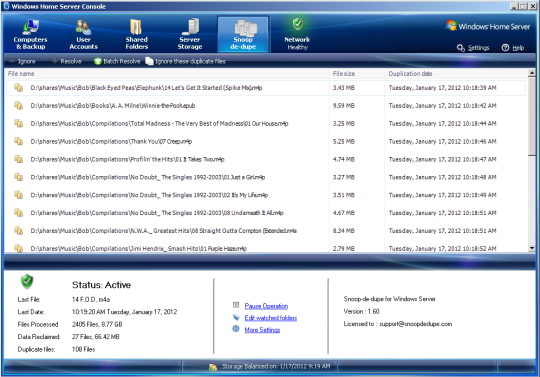The image size is (540, 377).
Task: Open the Network Healthy status tab
Action: 297,35
